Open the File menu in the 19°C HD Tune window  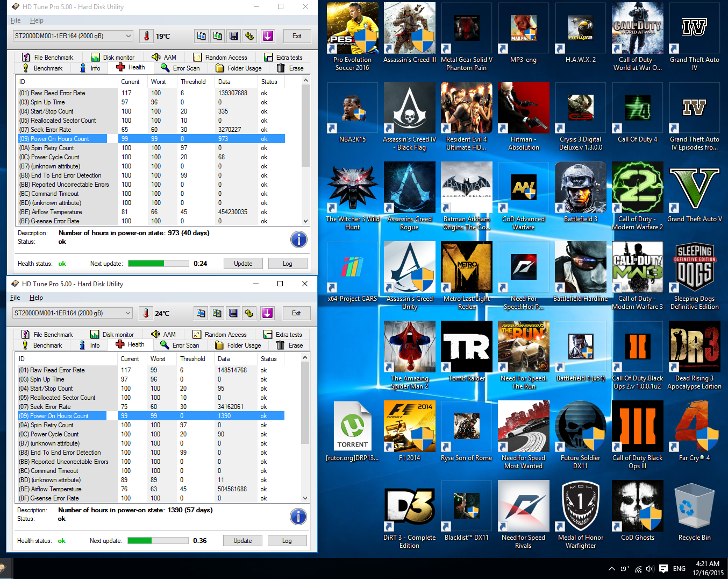pos(16,20)
